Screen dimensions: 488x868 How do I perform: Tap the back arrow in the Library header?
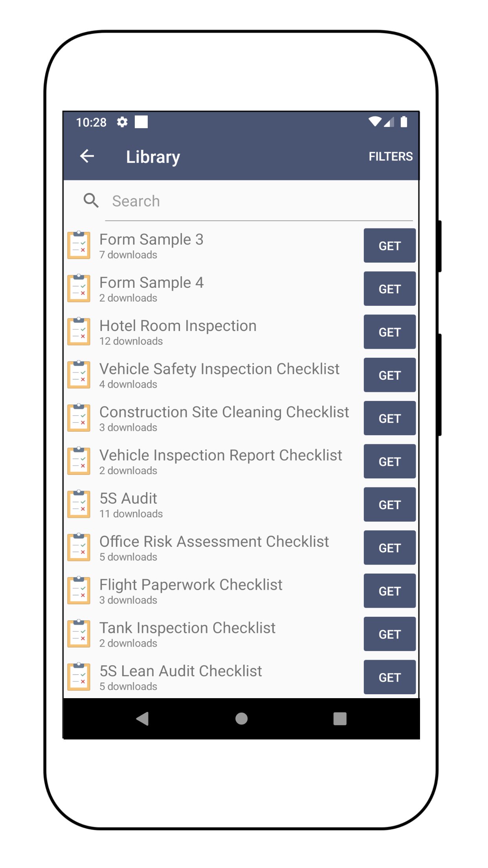pyautogui.click(x=87, y=156)
